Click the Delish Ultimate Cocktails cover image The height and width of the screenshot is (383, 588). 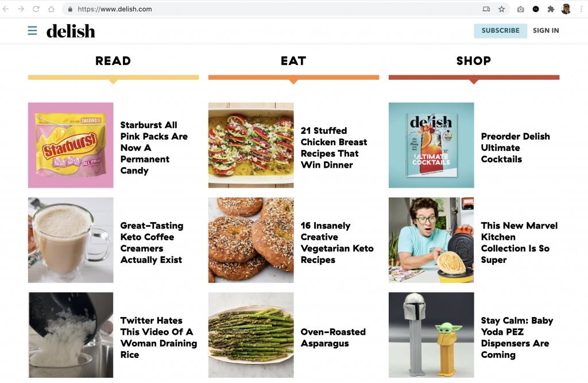pos(431,145)
